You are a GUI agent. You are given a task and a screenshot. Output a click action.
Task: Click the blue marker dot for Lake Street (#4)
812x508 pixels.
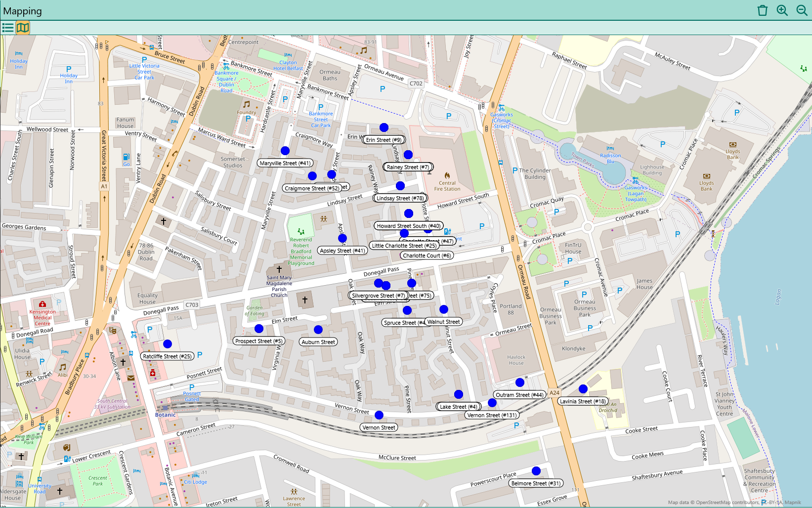pos(459,394)
